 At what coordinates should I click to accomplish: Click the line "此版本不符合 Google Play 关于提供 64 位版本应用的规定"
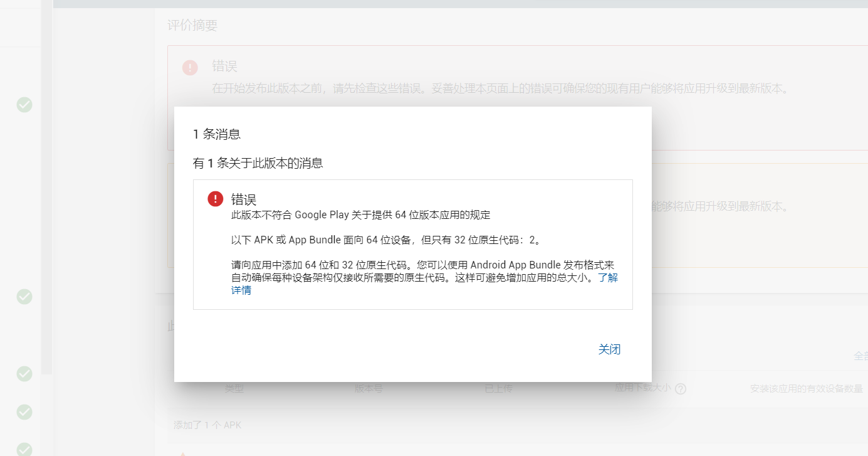(361, 215)
